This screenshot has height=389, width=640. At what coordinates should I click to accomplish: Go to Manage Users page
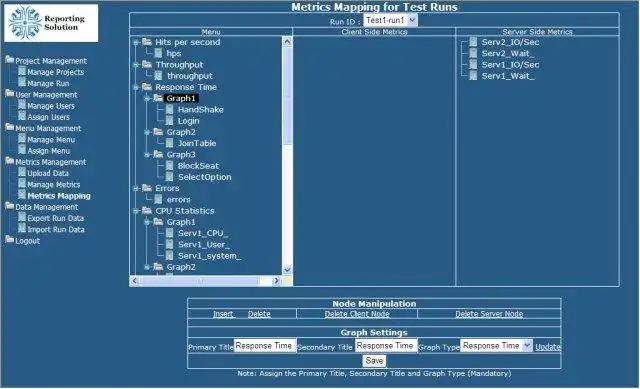click(x=51, y=106)
